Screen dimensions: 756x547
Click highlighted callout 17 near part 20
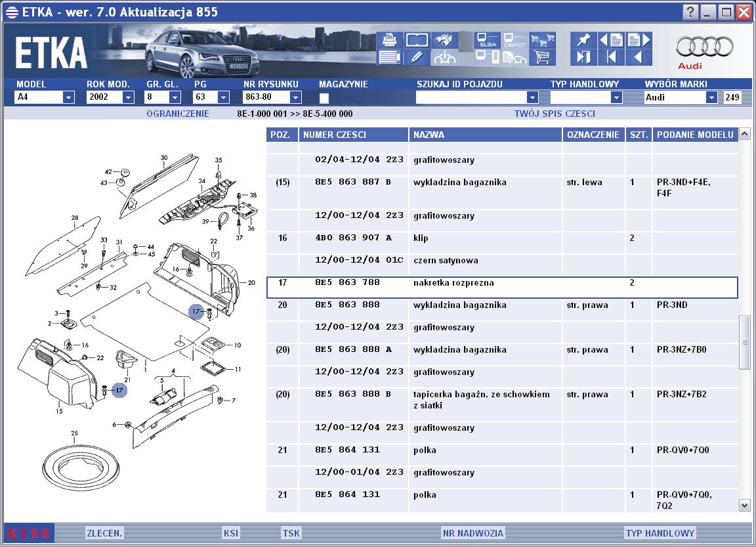pos(196,312)
